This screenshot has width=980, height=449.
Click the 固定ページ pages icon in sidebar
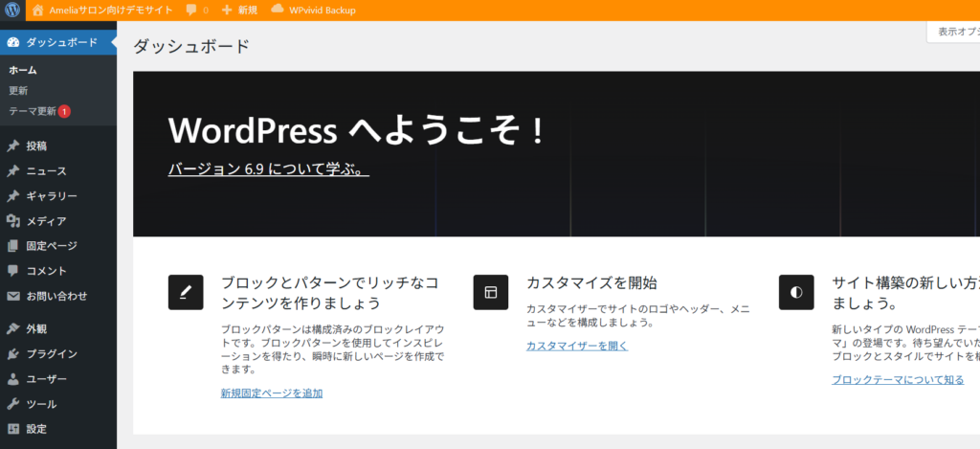(x=13, y=246)
